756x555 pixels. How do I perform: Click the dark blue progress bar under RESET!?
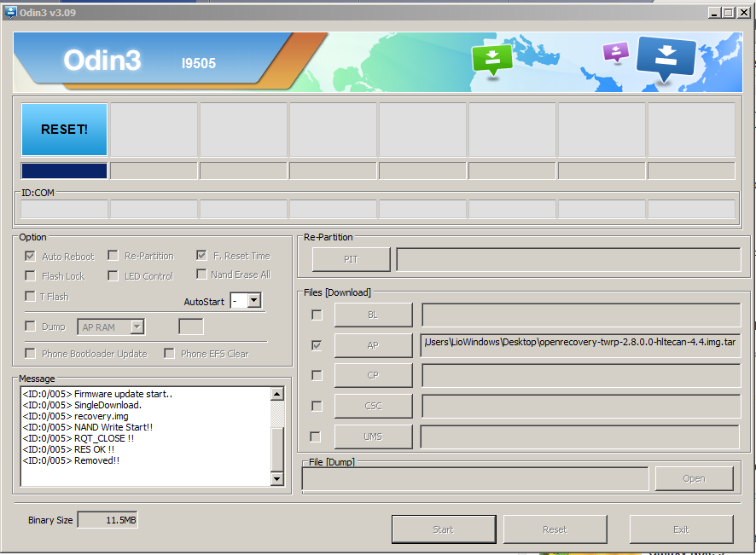click(64, 171)
